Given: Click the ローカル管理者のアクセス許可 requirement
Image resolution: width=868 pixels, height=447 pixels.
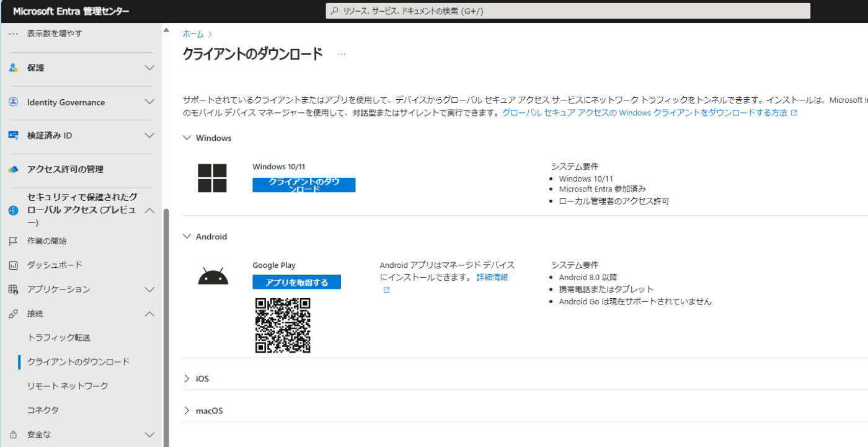Looking at the screenshot, I should [614, 201].
